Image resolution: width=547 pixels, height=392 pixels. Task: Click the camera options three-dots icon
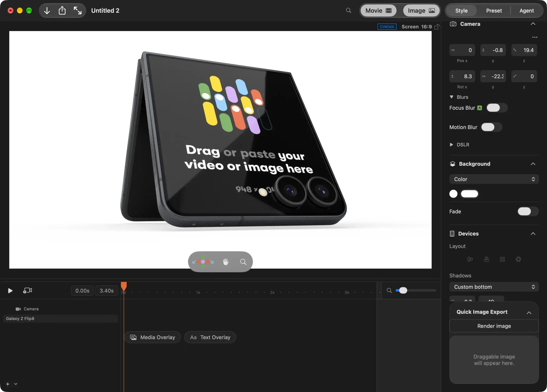pyautogui.click(x=535, y=37)
